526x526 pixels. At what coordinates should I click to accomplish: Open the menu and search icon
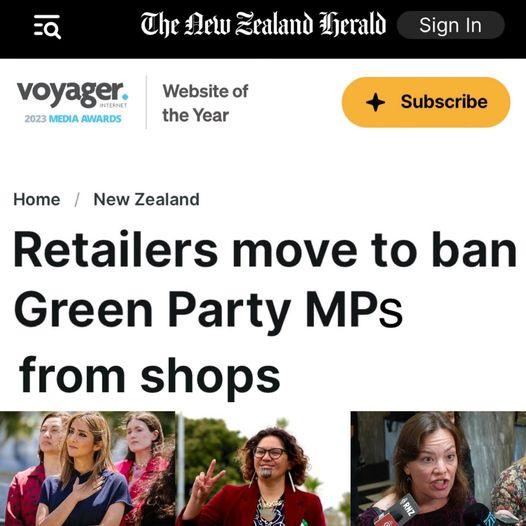pyautogui.click(x=47, y=27)
